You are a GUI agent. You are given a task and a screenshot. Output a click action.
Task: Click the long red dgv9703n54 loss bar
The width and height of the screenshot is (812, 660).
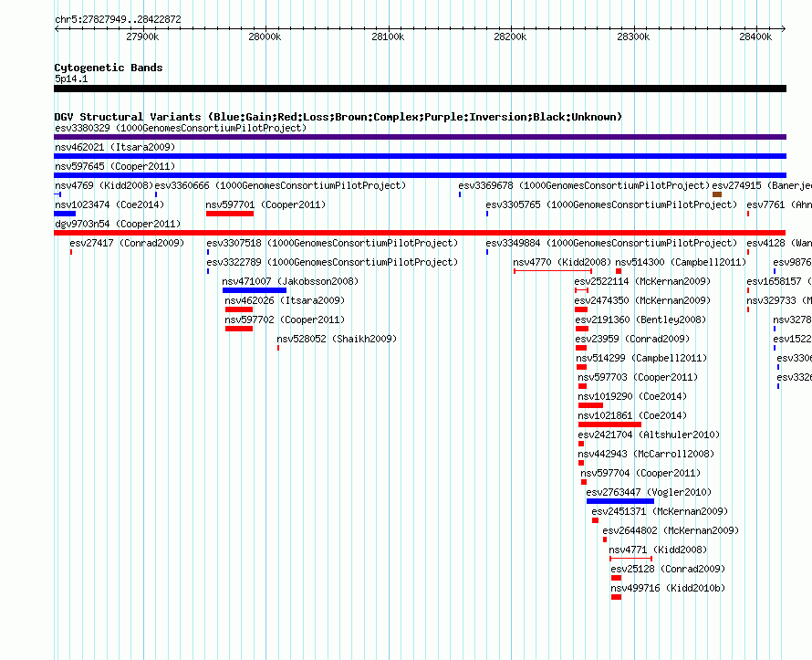coord(420,233)
